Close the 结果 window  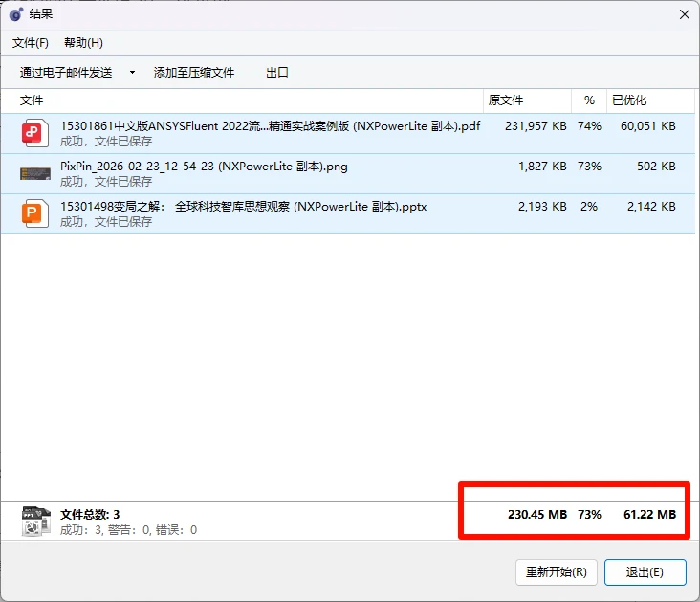pos(685,14)
